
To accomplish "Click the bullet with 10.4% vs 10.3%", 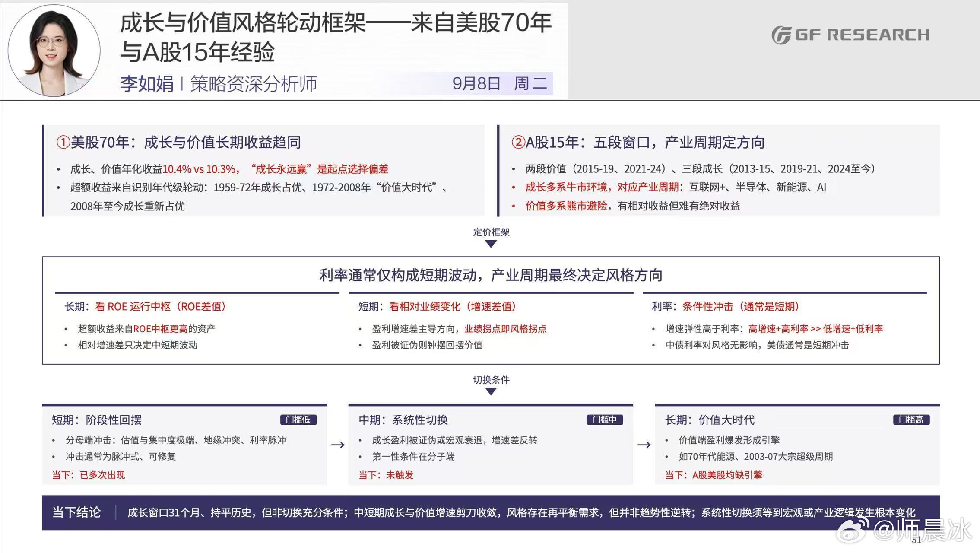I will (229, 169).
